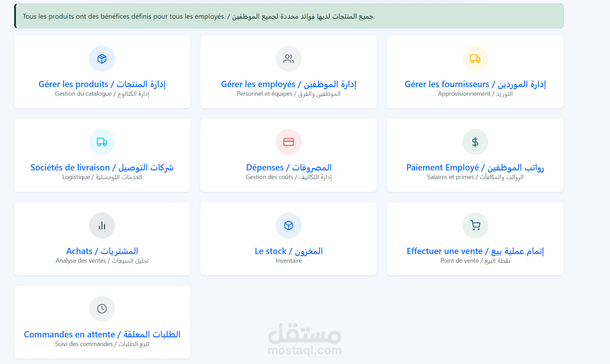Go to Sociétés de livraison

coord(102,167)
